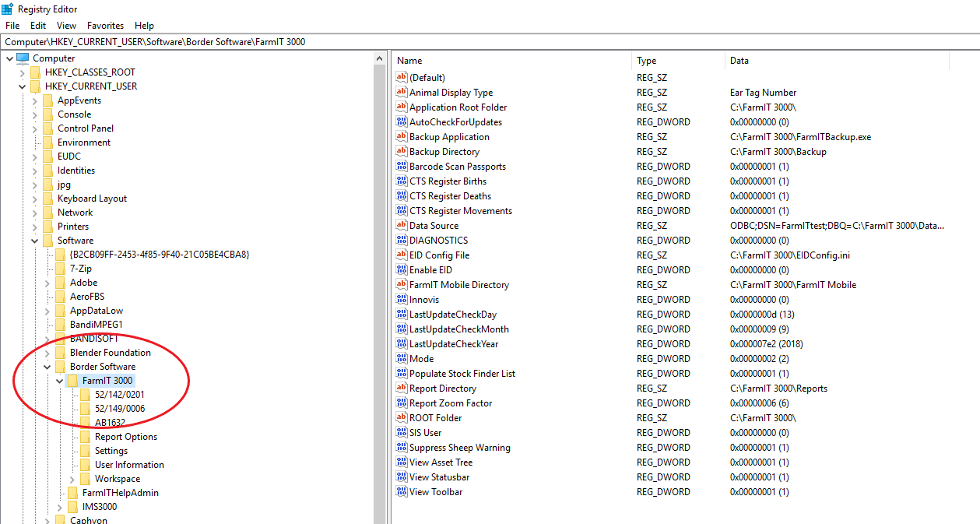This screenshot has width=980, height=524.
Task: Select the User Information folder icon
Action: [85, 465]
